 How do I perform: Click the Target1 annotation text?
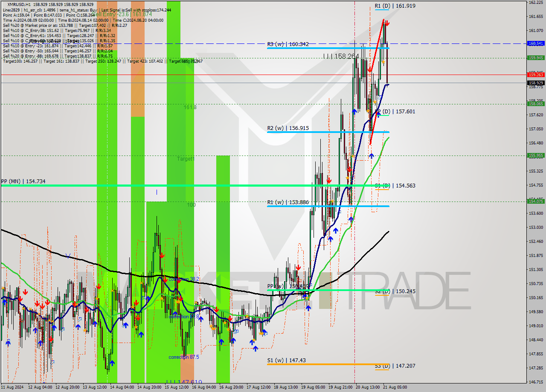(x=186, y=159)
